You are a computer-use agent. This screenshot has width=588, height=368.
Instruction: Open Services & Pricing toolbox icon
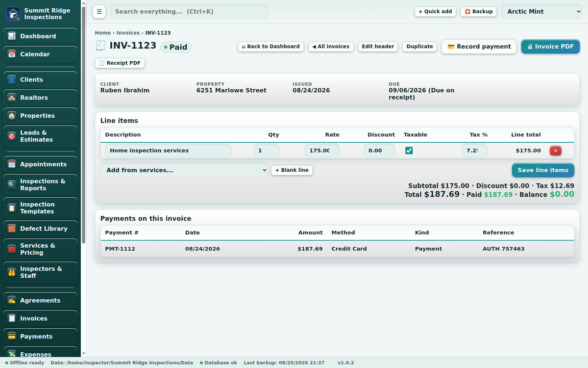(x=12, y=249)
